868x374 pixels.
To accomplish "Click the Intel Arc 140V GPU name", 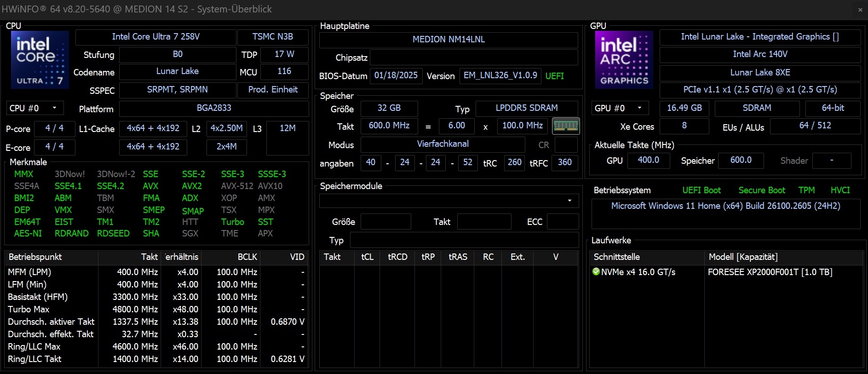I will 760,54.
